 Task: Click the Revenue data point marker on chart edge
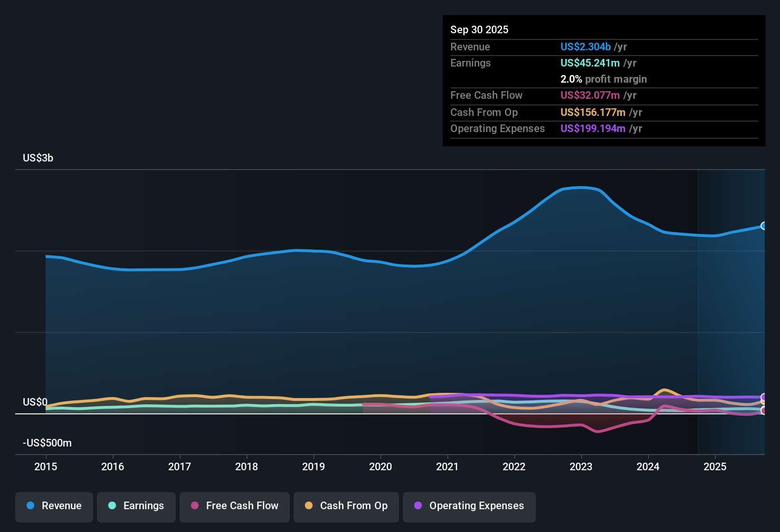(764, 227)
